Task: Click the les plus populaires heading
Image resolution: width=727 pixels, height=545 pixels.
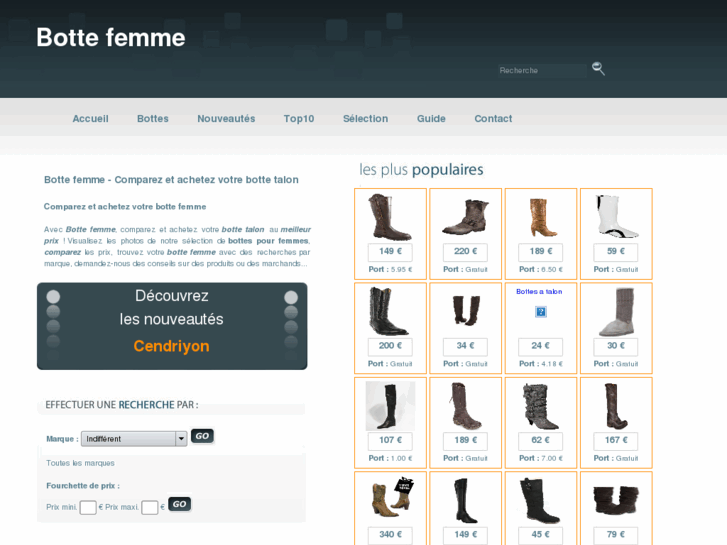Action: pos(421,170)
